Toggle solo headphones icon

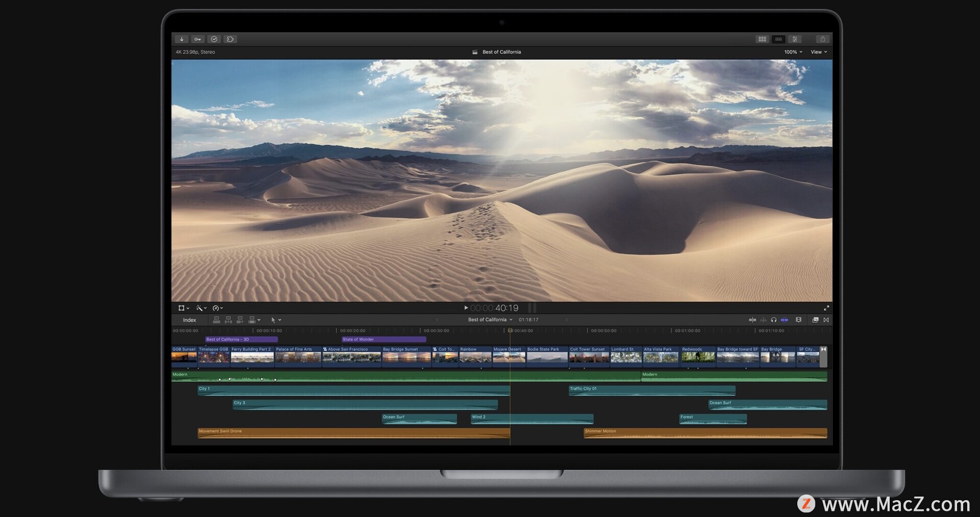[x=774, y=320]
